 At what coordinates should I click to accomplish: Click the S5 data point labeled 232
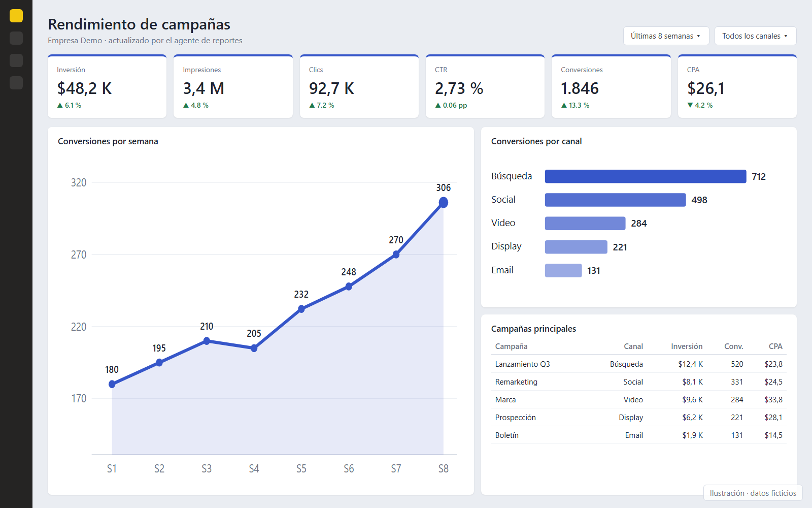pyautogui.click(x=301, y=309)
